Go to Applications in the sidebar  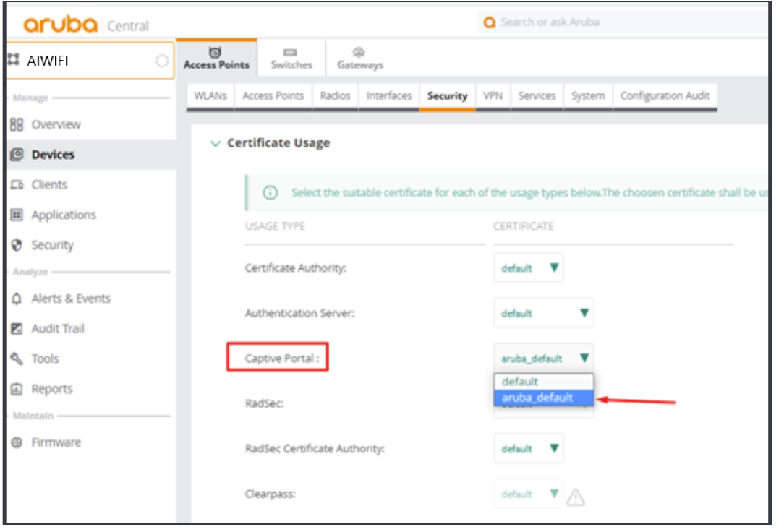tap(64, 215)
